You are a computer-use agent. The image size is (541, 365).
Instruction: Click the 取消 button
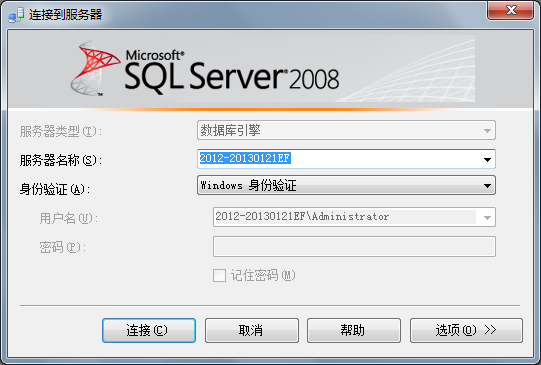pyautogui.click(x=252, y=331)
